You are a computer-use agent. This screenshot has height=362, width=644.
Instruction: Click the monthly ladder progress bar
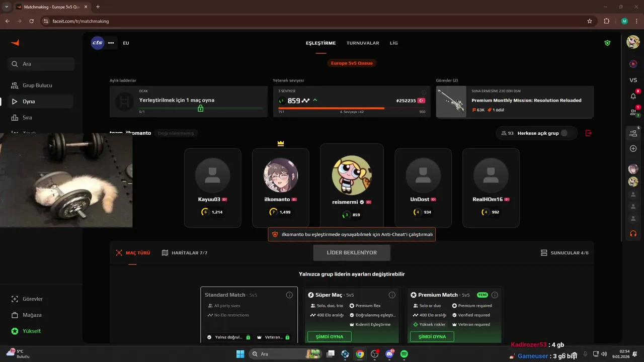(201, 108)
